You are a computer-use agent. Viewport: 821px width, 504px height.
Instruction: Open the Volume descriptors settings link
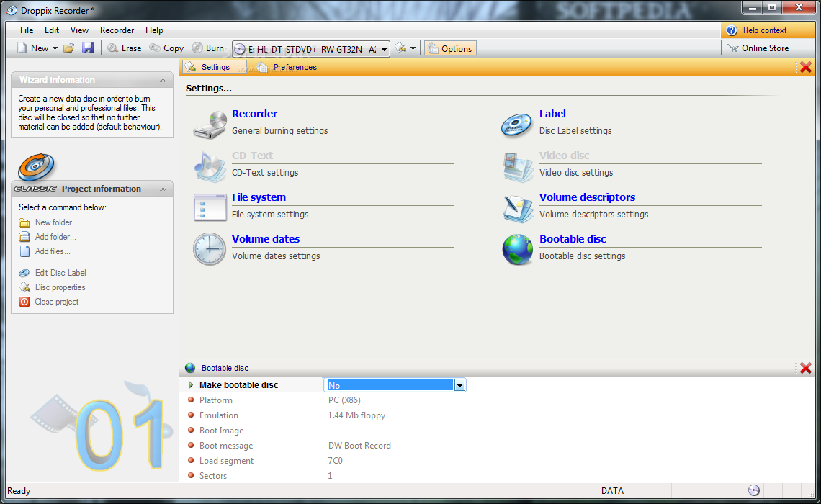587,197
